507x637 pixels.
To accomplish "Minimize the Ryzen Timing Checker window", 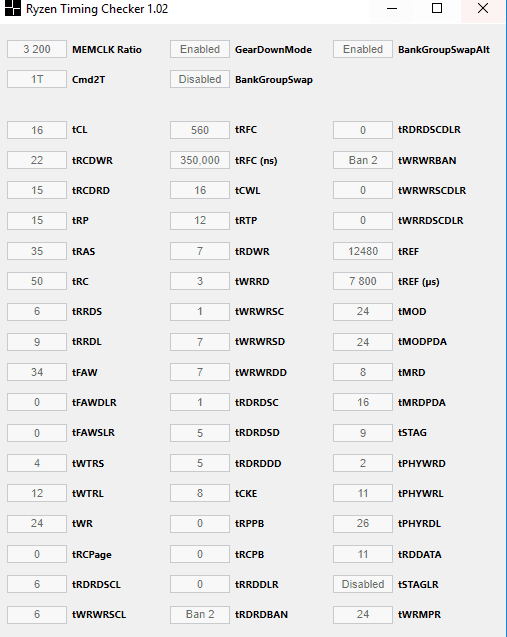I will pos(392,8).
